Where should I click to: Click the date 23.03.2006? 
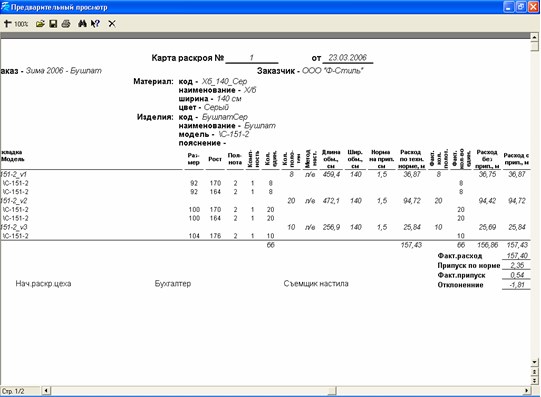347,58
